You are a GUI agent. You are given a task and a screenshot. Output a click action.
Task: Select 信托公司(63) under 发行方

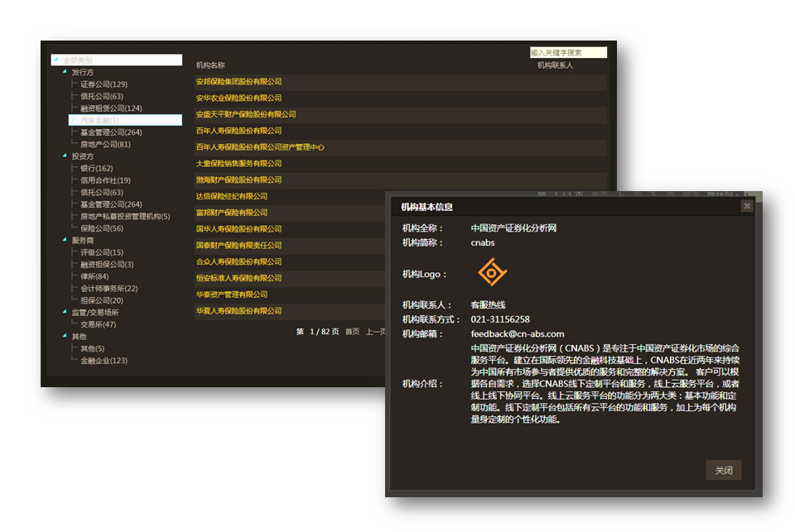pyautogui.click(x=102, y=96)
